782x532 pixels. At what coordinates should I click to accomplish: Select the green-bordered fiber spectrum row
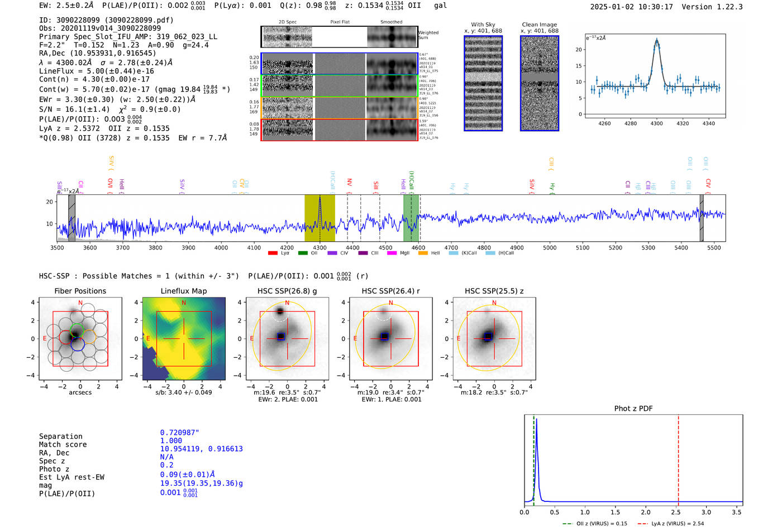point(340,86)
